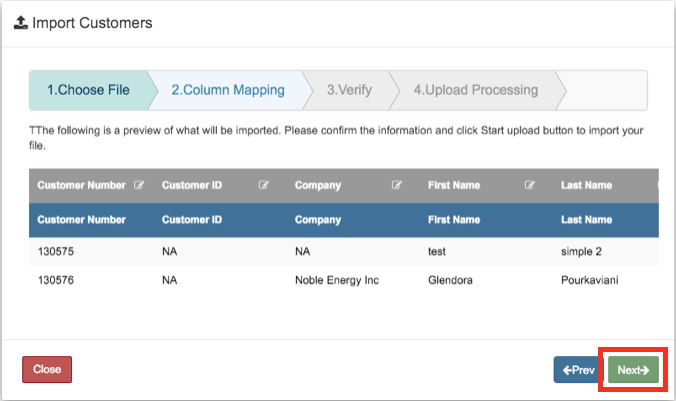Click the Noble Energy Inc company cell

[337, 281]
